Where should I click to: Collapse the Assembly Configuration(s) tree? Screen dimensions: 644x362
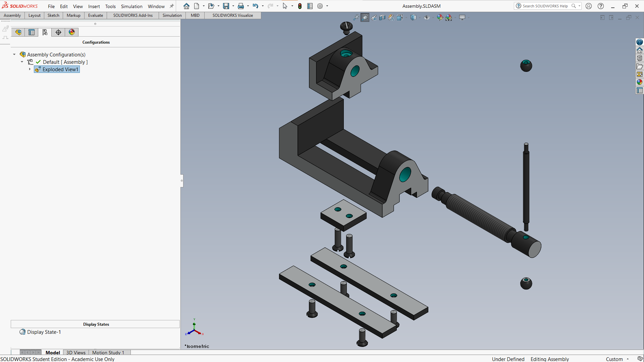pos(14,54)
